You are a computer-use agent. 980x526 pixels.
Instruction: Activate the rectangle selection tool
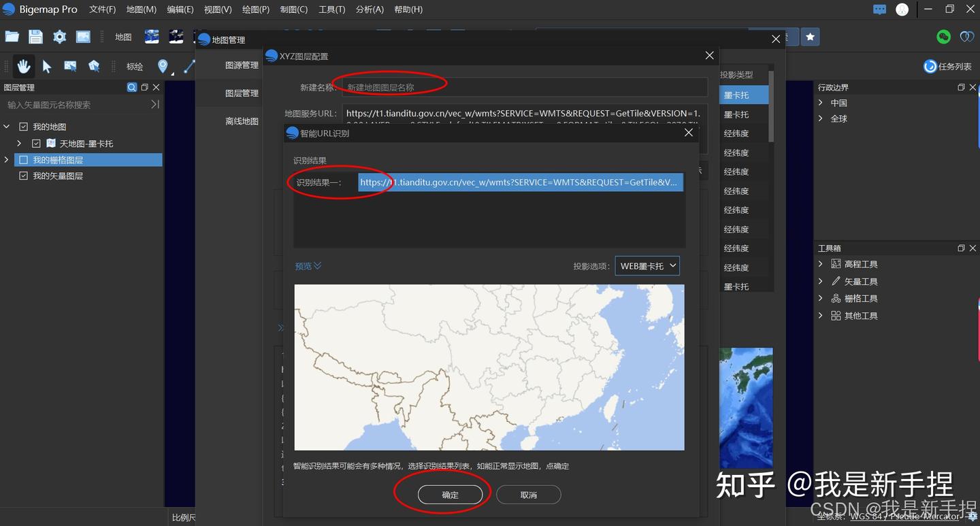(x=71, y=65)
